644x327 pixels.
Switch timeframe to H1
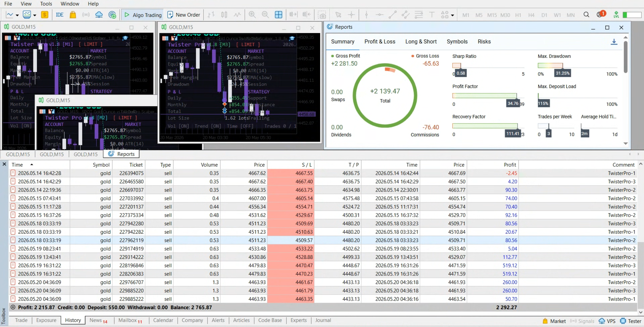[x=518, y=15]
